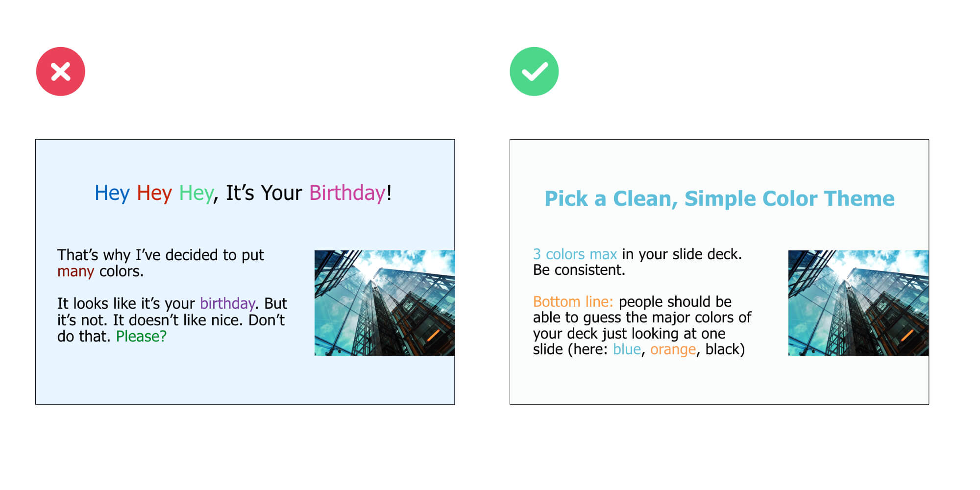Viewport: 980px width, 490px height.
Task: Click the green text 'Please?'
Action: (x=141, y=336)
